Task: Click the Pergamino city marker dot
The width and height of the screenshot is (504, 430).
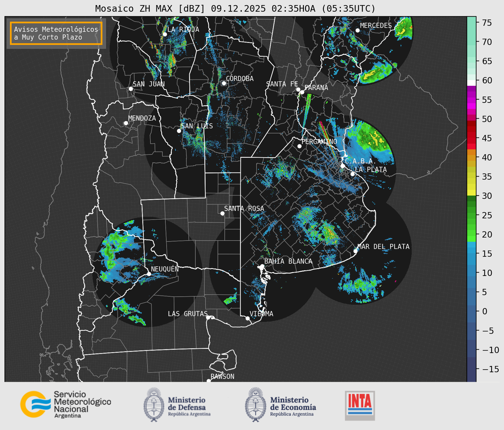Action: coord(299,146)
